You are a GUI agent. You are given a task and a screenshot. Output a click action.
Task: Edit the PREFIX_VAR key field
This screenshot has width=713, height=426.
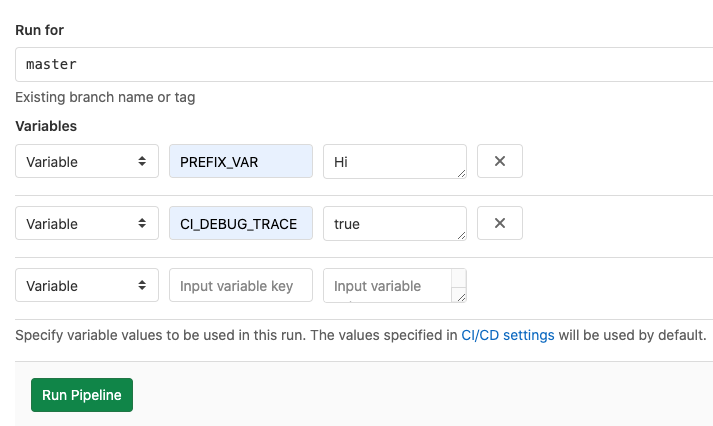pyautogui.click(x=241, y=161)
